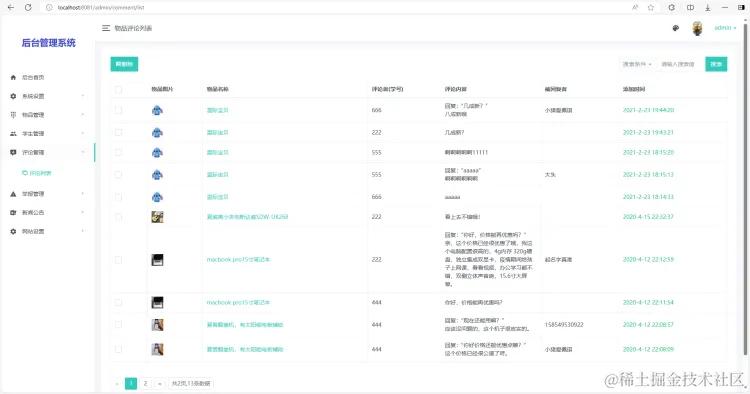Click the next page arrow in pagination
Image resolution: width=750 pixels, height=394 pixels.
click(160, 383)
